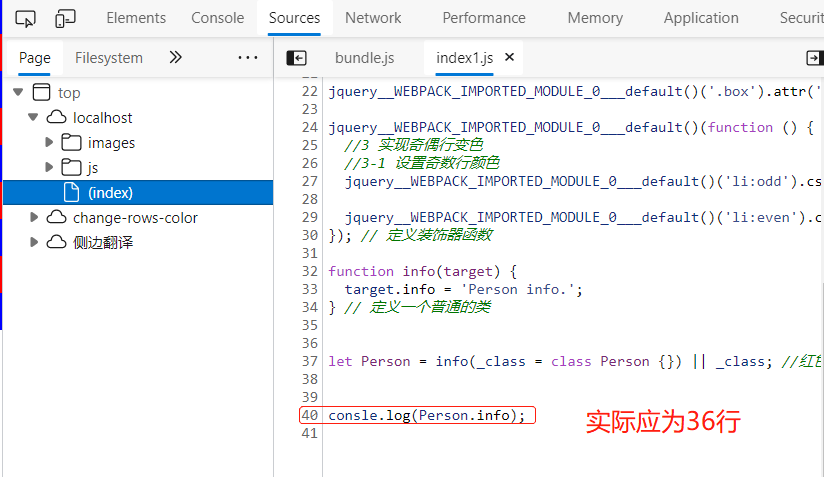Click the (index) document icon
The image size is (824, 477).
click(71, 192)
